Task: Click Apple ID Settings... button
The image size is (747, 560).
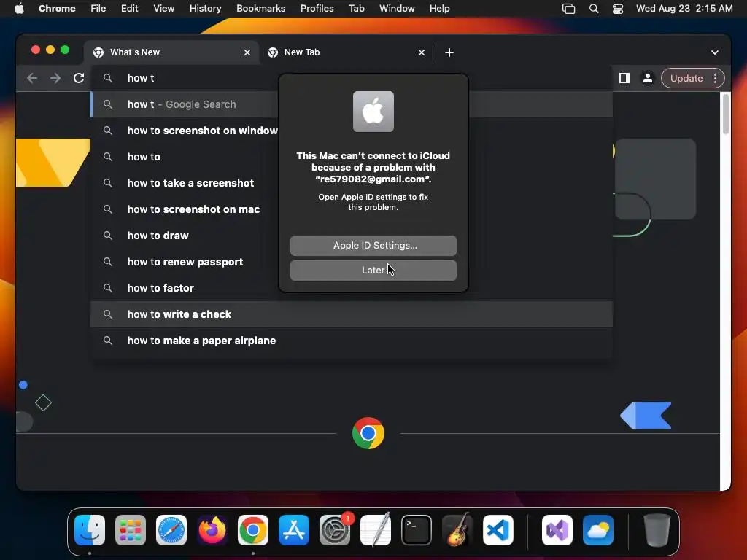Action: (373, 246)
